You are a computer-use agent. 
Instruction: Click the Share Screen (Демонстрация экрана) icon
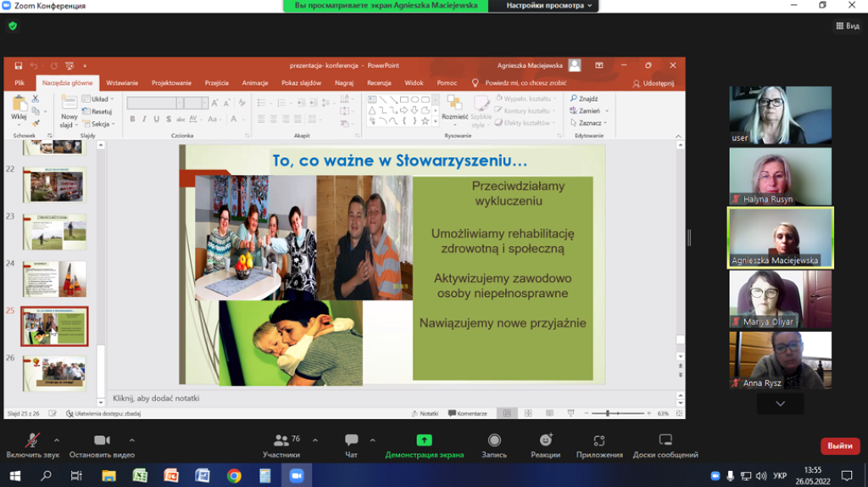point(424,440)
